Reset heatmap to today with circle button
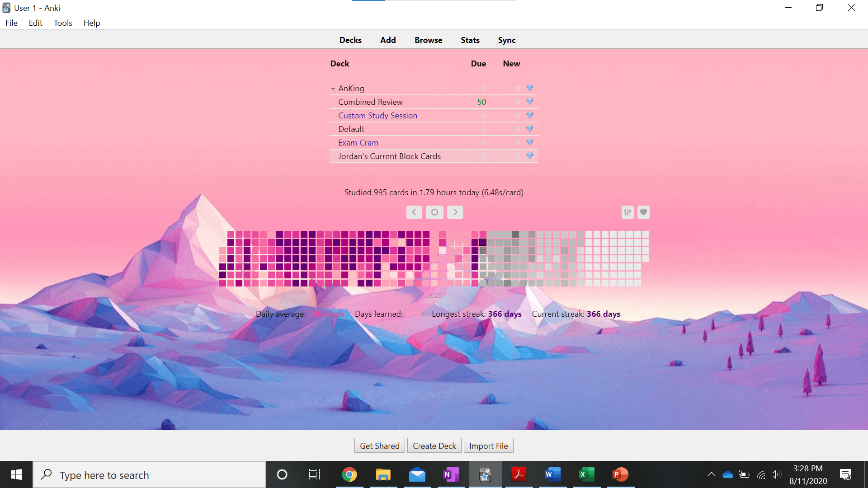 tap(434, 212)
